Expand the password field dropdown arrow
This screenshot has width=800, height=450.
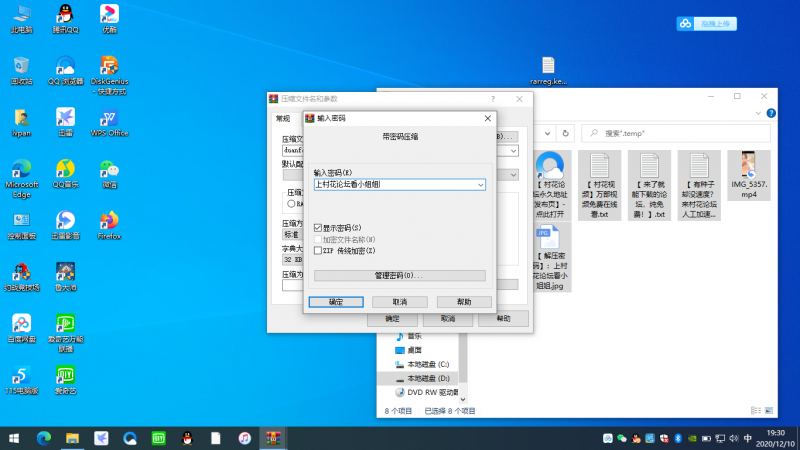(x=480, y=185)
